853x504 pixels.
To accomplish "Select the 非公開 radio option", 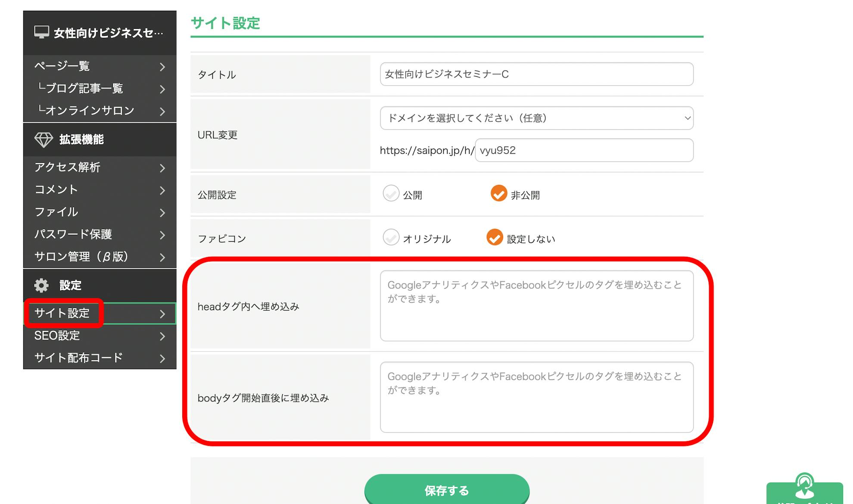I will click(499, 194).
